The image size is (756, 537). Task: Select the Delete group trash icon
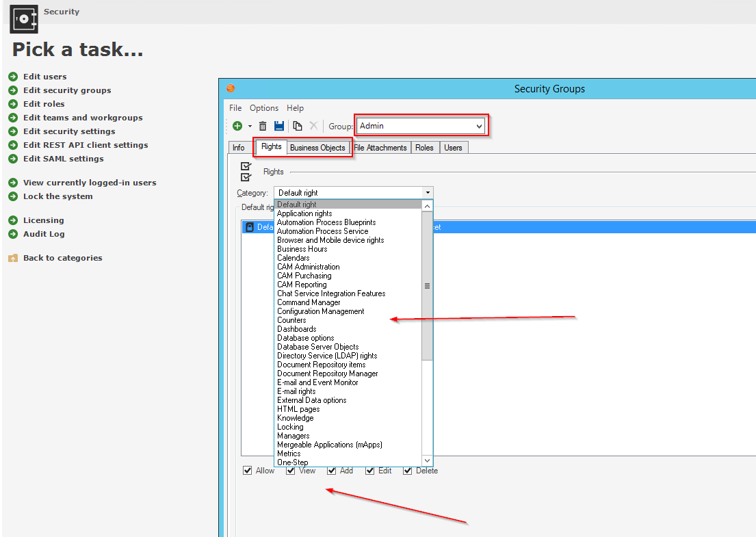(263, 126)
